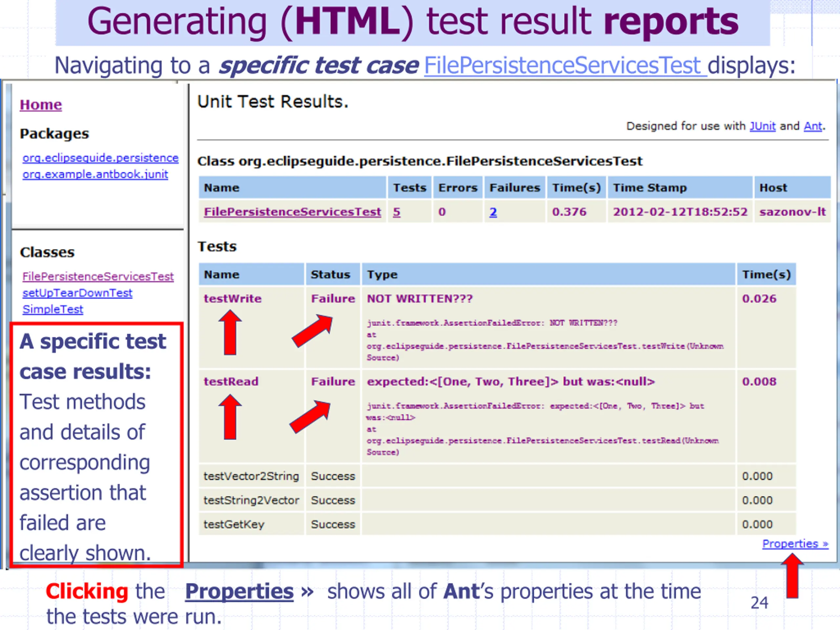Click the slide title link FilePersistenceServicesTest
Viewport: 840px width, 630px height.
click(565, 65)
